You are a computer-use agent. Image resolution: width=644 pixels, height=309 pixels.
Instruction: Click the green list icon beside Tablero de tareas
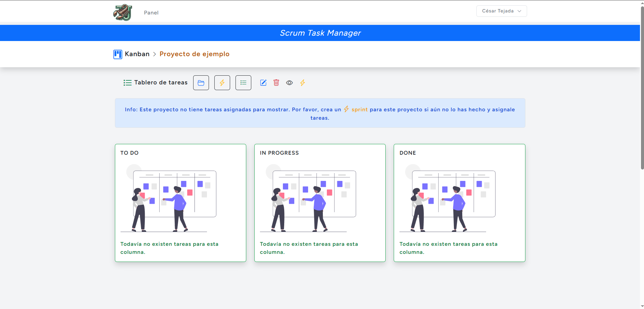[128, 82]
